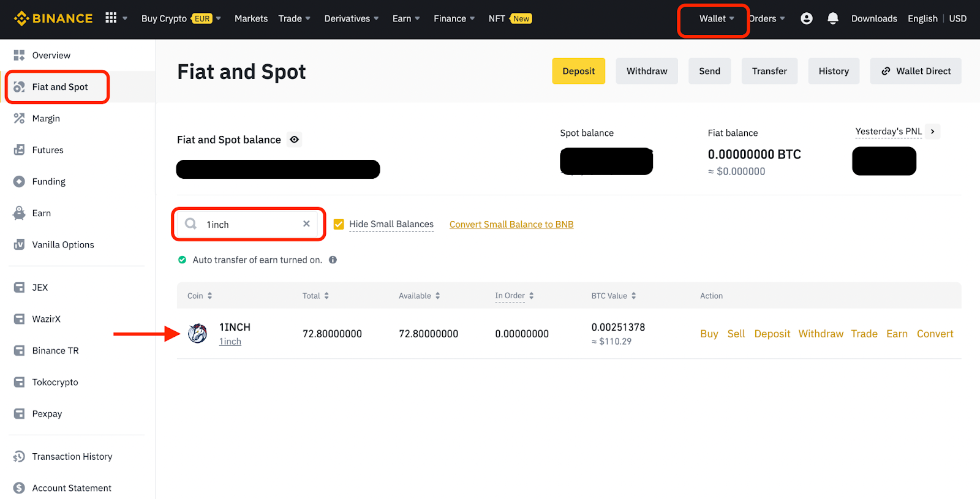Click the Account Statement dollar icon
The height and width of the screenshot is (499, 980).
point(19,488)
